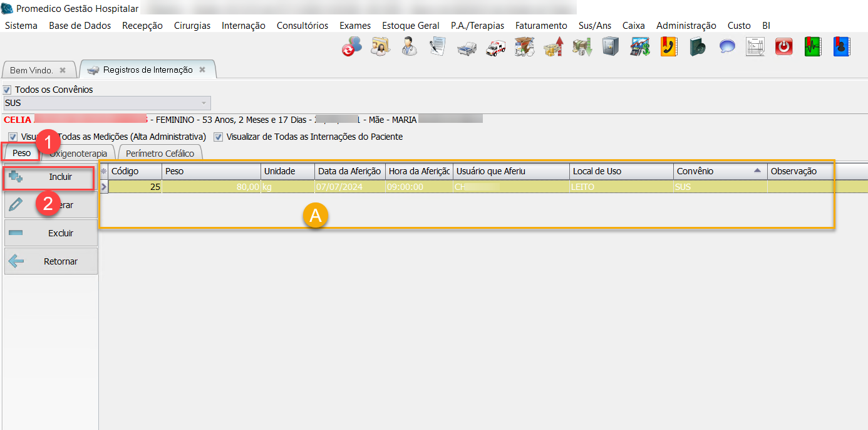This screenshot has height=430, width=868.
Task: Toggle Visualizar Todas as Medições checkbox
Action: click(x=13, y=137)
